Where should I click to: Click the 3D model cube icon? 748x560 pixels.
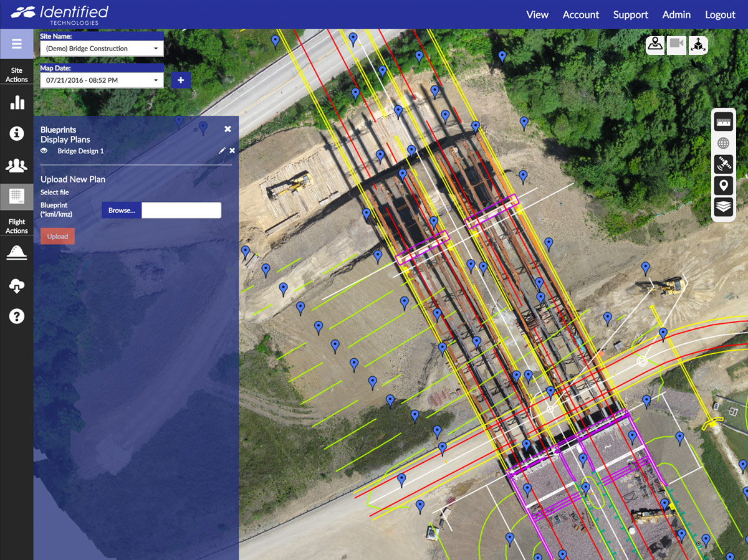(x=698, y=44)
